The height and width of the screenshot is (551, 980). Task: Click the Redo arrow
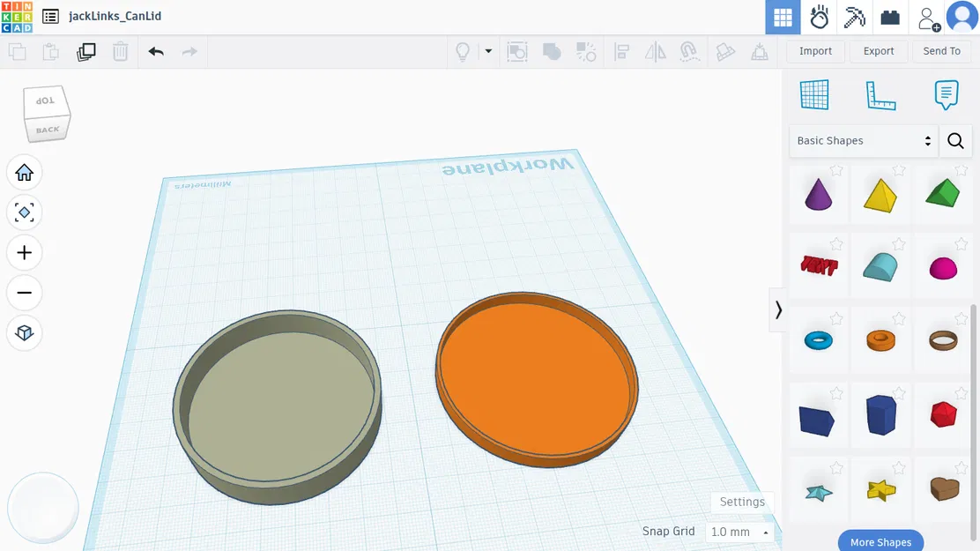tap(189, 52)
